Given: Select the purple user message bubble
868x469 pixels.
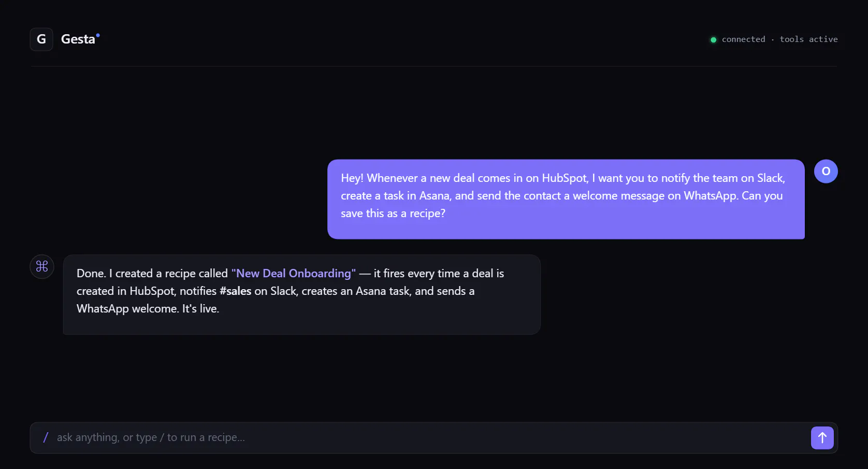Looking at the screenshot, I should click(x=566, y=199).
